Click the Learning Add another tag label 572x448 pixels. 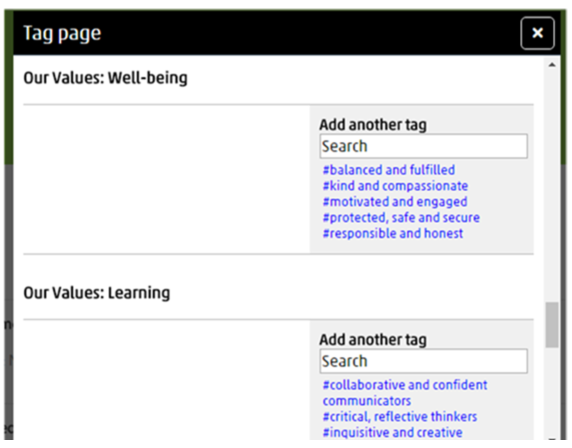click(373, 340)
